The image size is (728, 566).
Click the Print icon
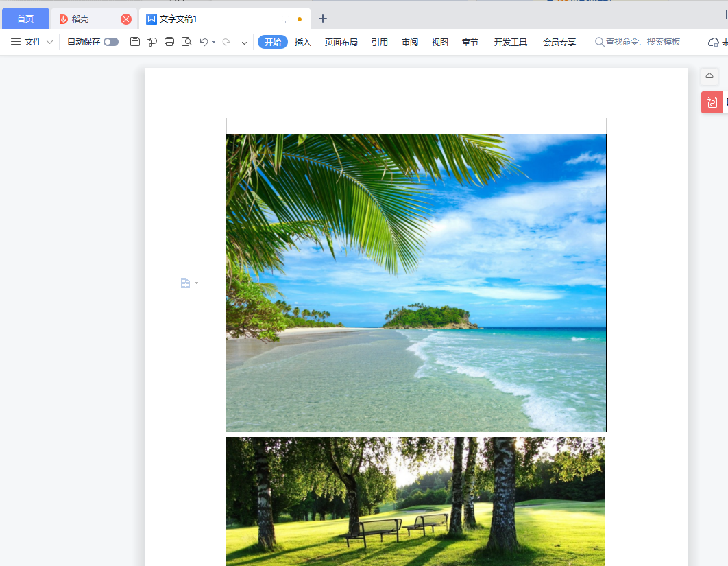(169, 42)
